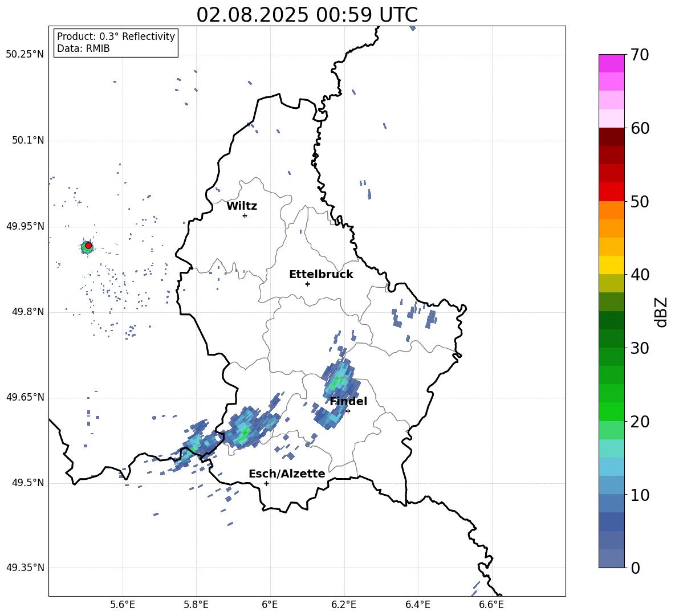Click the colorbar 0 tick label
This screenshot has width=675, height=616.
pos(635,568)
